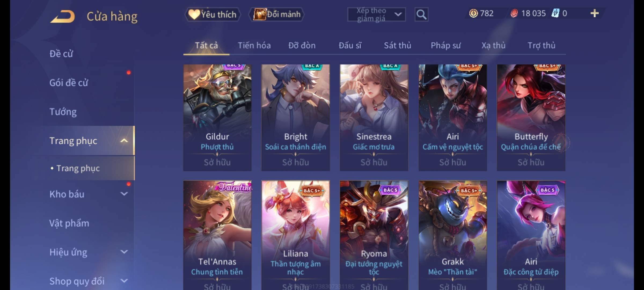Select the Gildur Phượt thủ skin card
Screen dimensions: 644x290
pyautogui.click(x=217, y=118)
